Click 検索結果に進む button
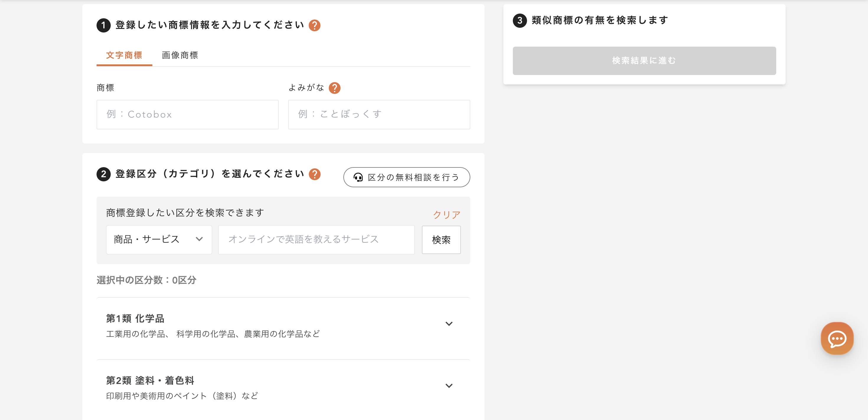The image size is (868, 420). pyautogui.click(x=644, y=61)
